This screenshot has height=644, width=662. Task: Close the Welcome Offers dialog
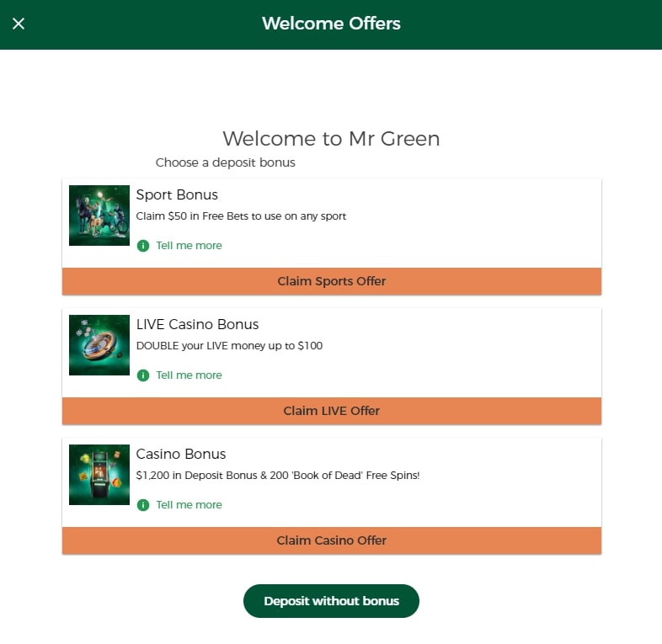[x=19, y=24]
